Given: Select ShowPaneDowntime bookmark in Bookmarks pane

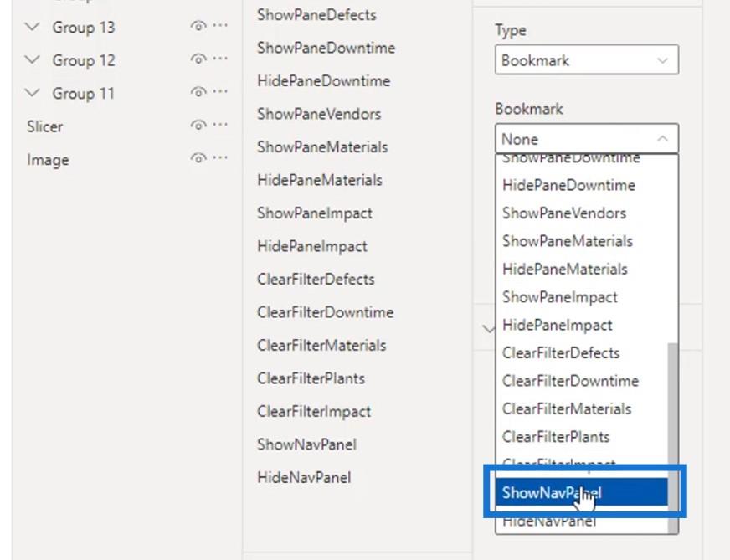Looking at the screenshot, I should pyautogui.click(x=326, y=48).
